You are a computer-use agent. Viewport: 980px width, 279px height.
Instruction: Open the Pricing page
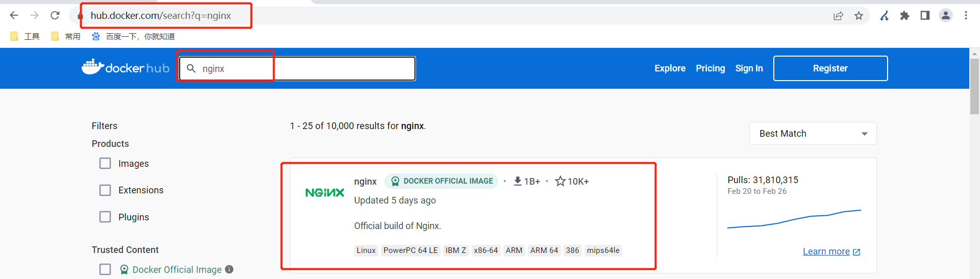[x=710, y=68]
